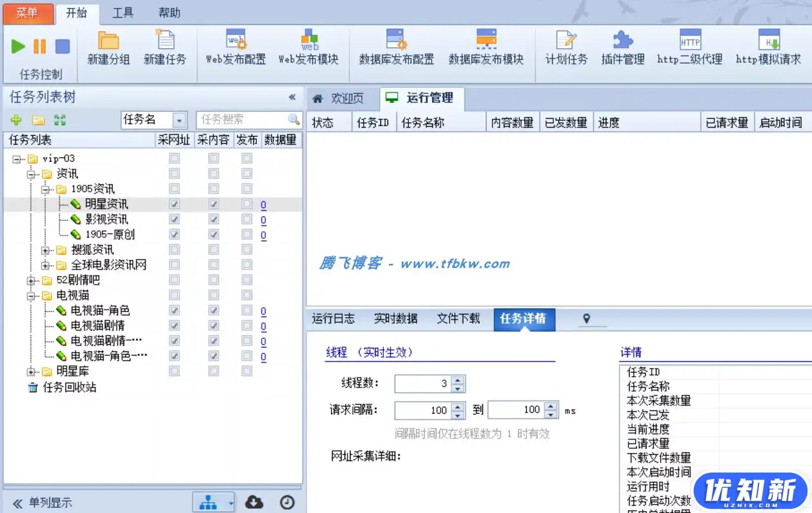The image size is (812, 513).
Task: Collapse the 资讯 folder node
Action: [31, 175]
